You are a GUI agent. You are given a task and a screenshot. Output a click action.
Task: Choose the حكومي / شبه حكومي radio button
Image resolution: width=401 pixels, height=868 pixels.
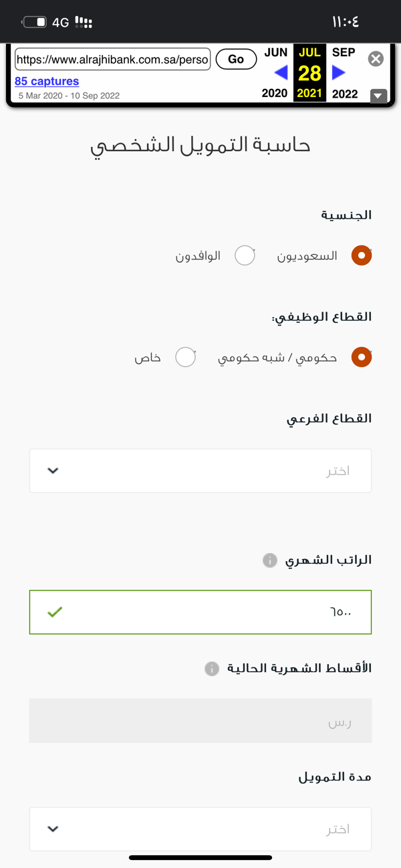(362, 357)
